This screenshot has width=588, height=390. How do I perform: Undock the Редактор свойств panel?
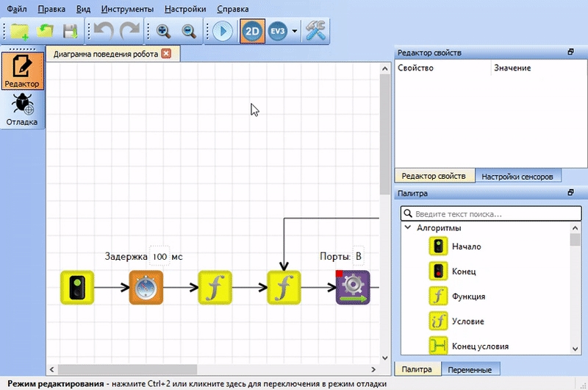(x=570, y=52)
